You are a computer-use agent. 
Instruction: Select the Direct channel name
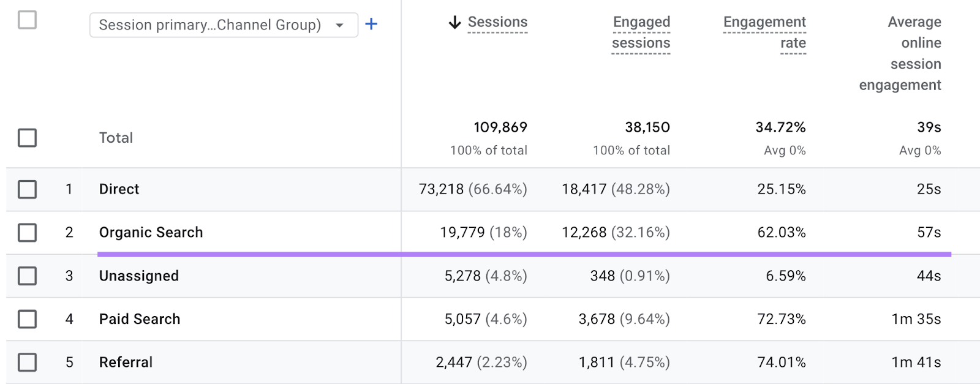pos(119,189)
